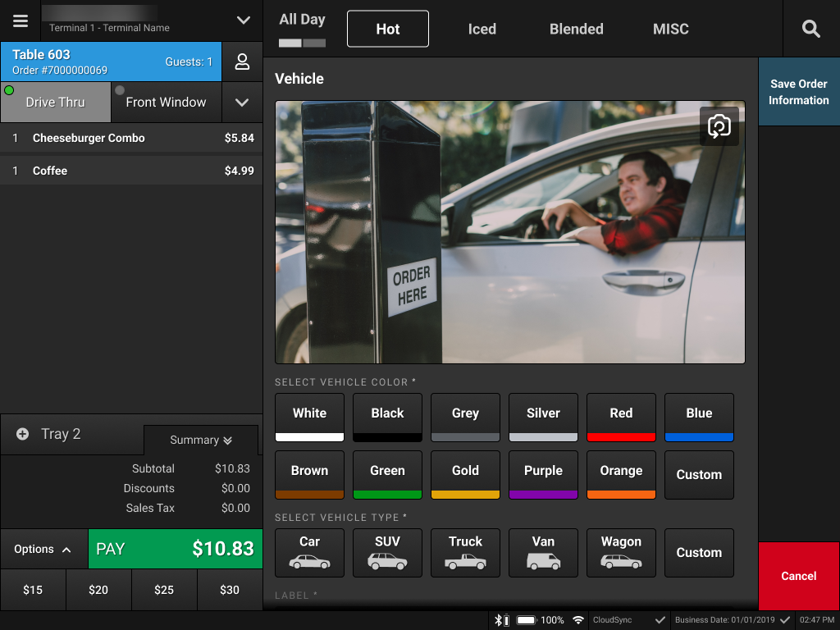The height and width of the screenshot is (630, 840).
Task: Open the search magnifier
Action: point(810,28)
